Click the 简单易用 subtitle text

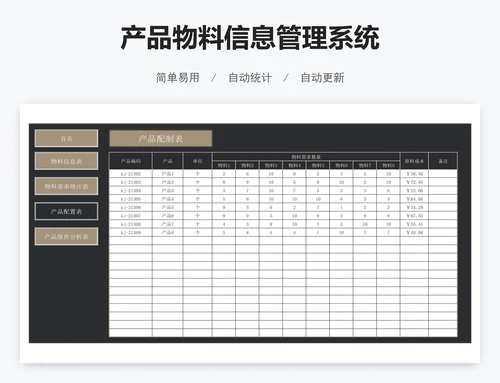coord(178,78)
